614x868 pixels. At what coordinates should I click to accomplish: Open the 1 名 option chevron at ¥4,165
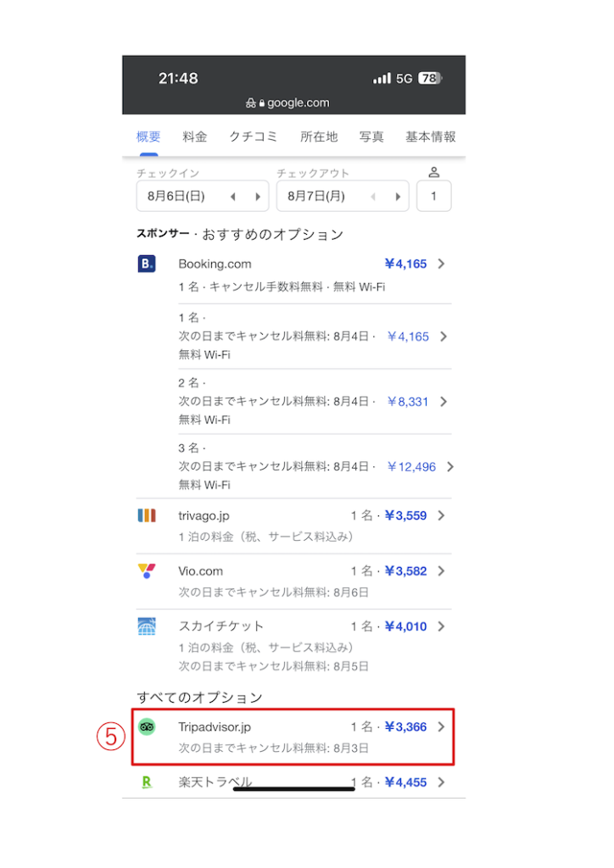coord(444,337)
